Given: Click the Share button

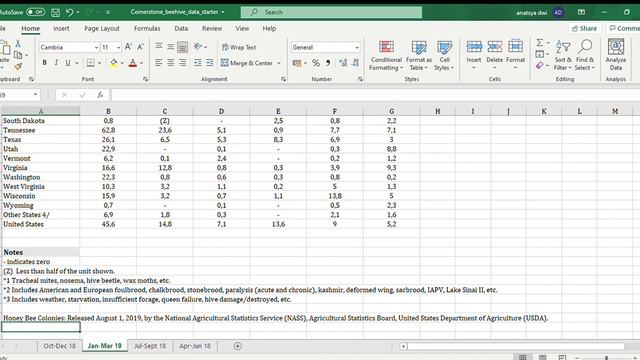Looking at the screenshot, I should coord(584,29).
